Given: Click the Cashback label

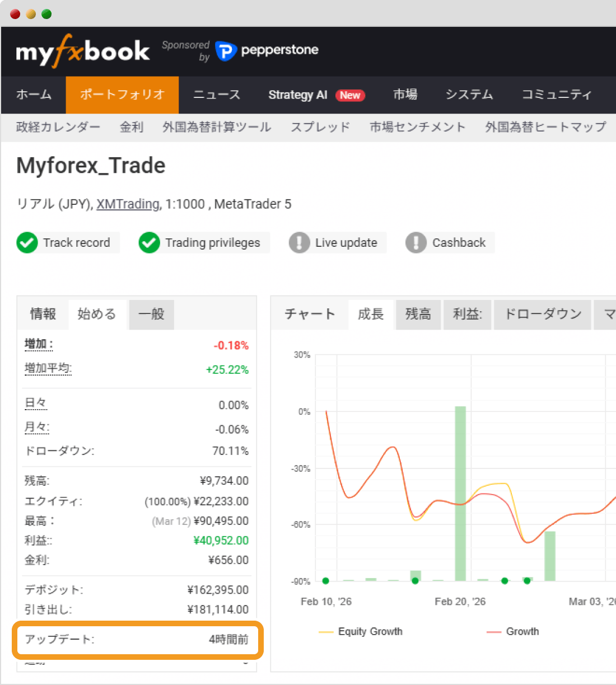Looking at the screenshot, I should pyautogui.click(x=459, y=242).
